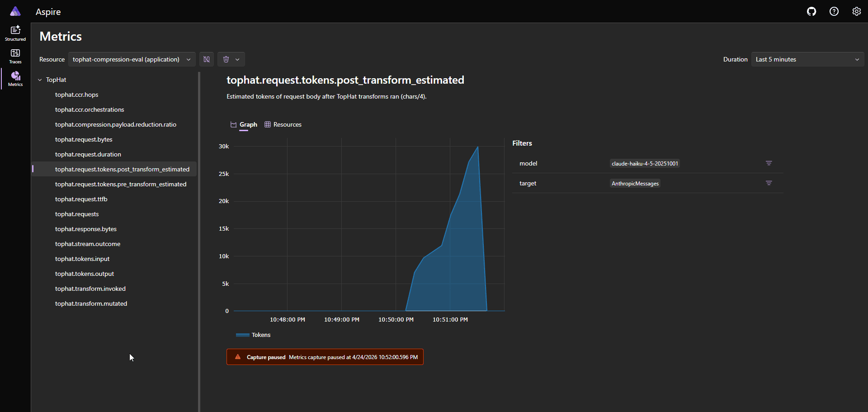Open the Resource selection dropdown
The width and height of the screenshot is (868, 412).
(132, 59)
